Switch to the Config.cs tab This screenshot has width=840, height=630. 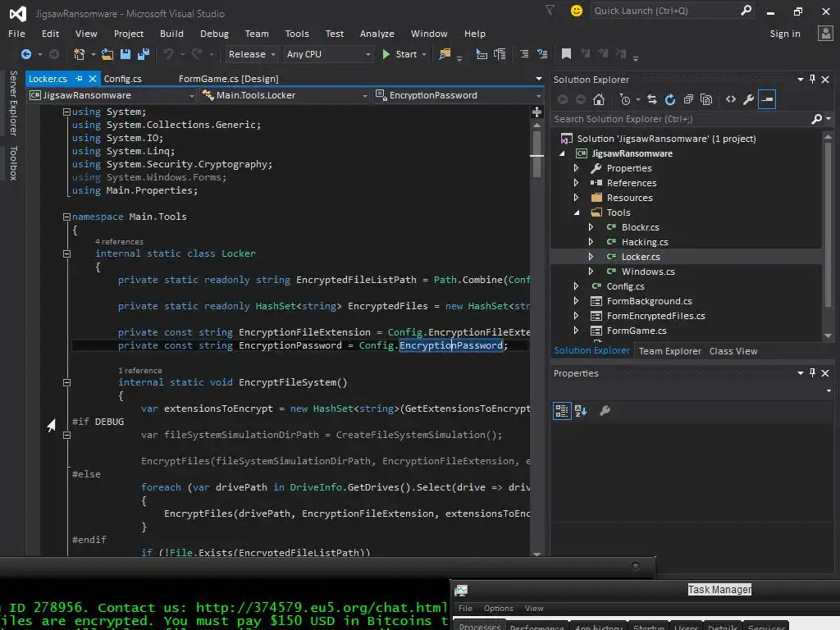point(123,79)
